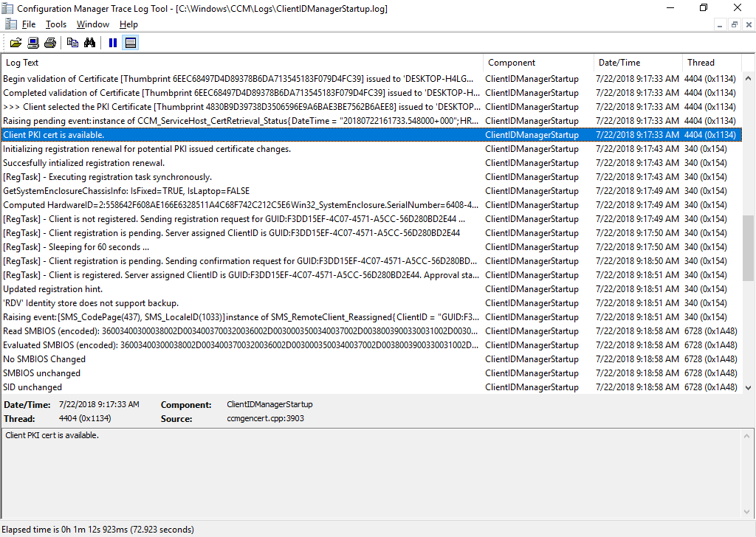Viewport: 756px width, 537px height.
Task: Select row 'No SMBIOS Changed'
Action: pyautogui.click(x=371, y=359)
